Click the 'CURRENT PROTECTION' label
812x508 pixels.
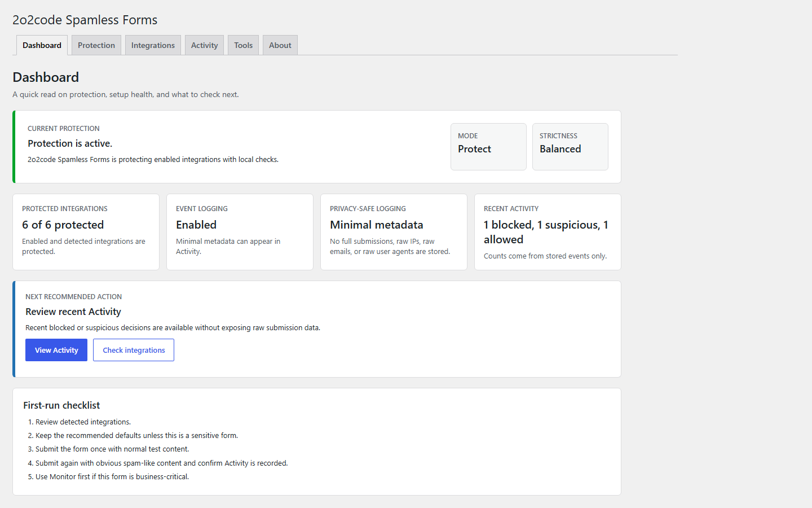click(64, 129)
